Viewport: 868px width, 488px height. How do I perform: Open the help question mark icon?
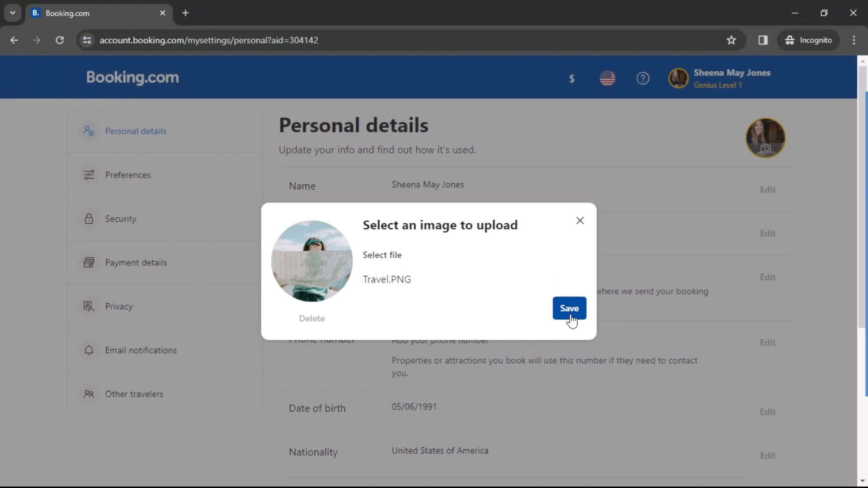pyautogui.click(x=643, y=78)
